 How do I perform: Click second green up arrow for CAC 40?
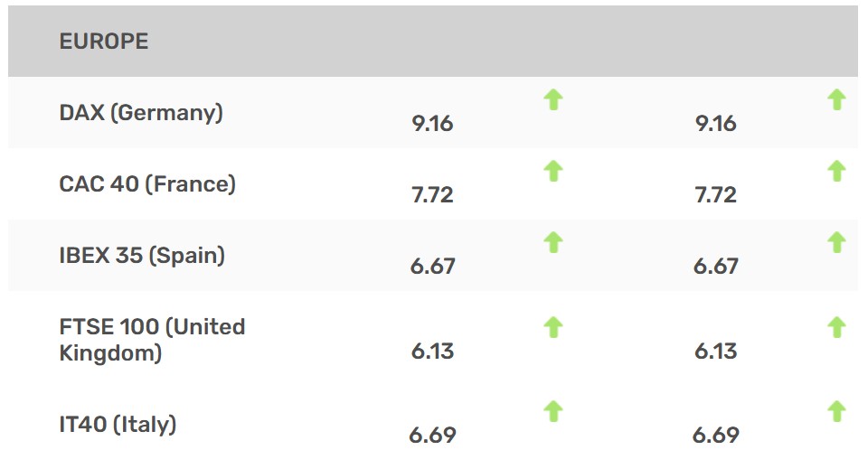point(836,171)
